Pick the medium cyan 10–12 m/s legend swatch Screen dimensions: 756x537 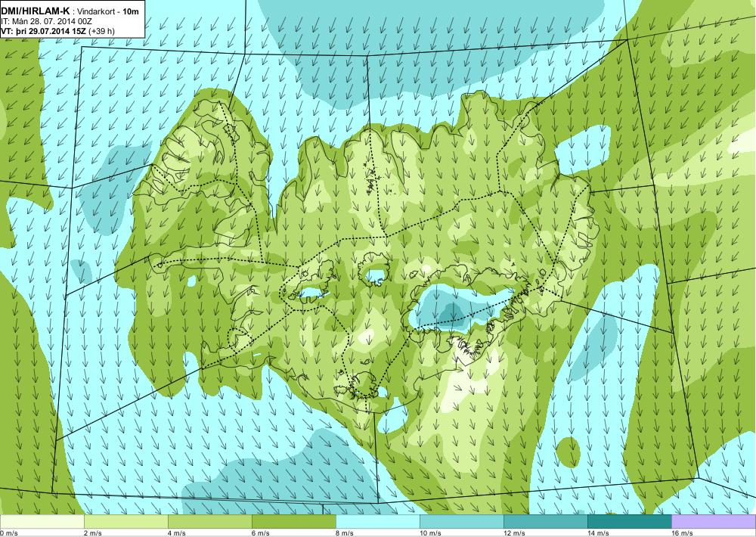tap(462, 522)
